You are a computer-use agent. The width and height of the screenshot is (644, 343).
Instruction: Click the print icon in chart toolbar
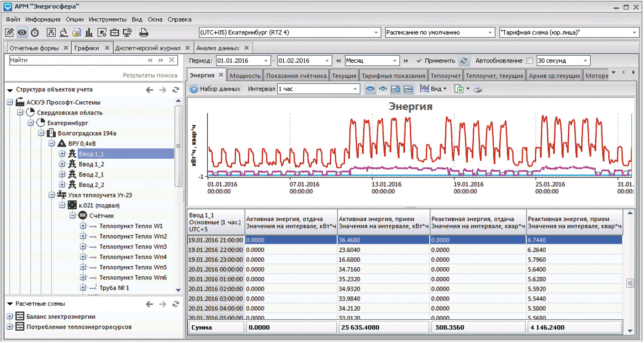point(477,89)
